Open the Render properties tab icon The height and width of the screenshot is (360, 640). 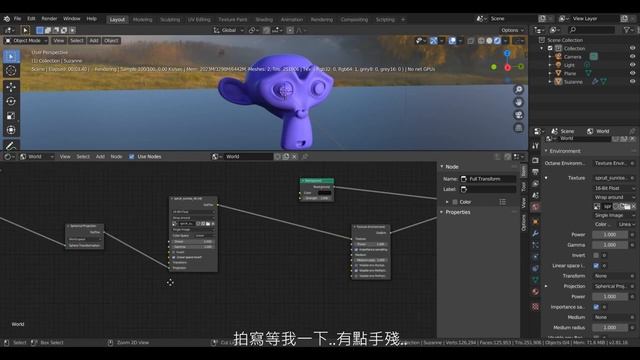(535, 161)
